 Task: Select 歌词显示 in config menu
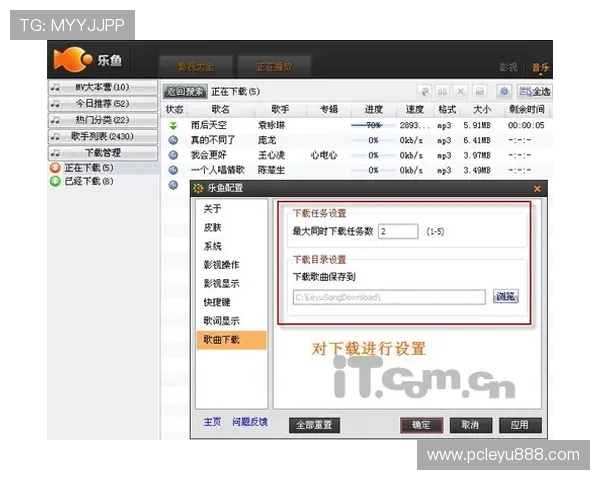click(221, 321)
